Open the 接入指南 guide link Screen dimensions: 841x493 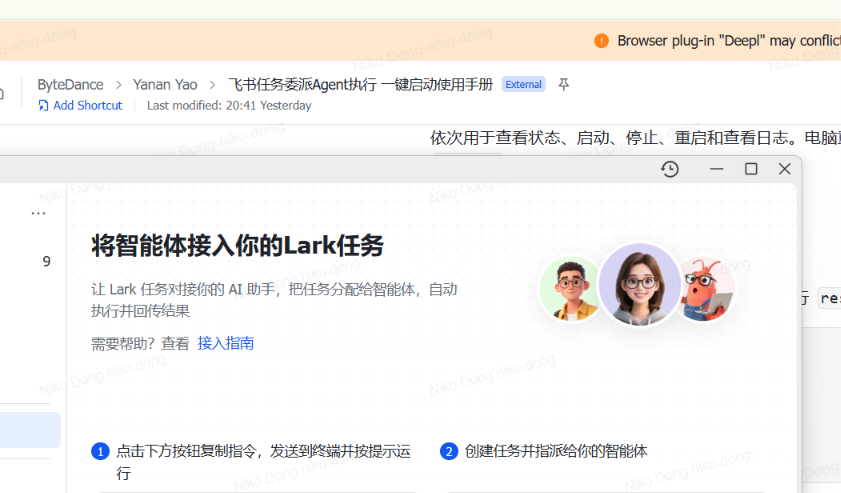click(225, 343)
